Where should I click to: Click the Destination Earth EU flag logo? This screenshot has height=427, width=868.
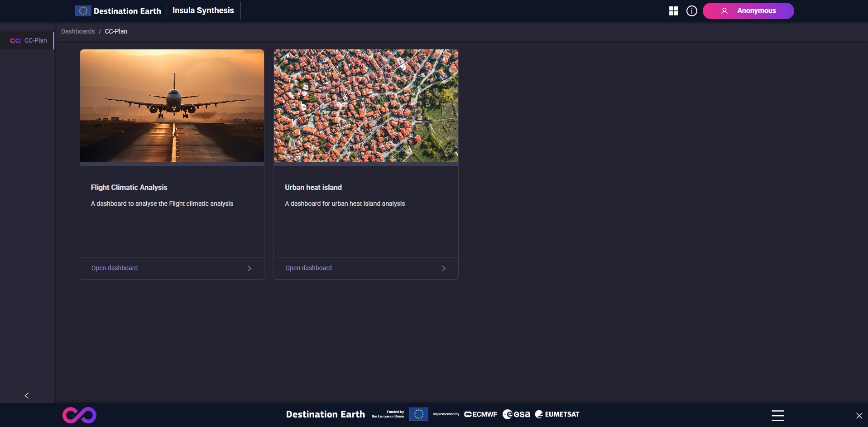coord(82,10)
